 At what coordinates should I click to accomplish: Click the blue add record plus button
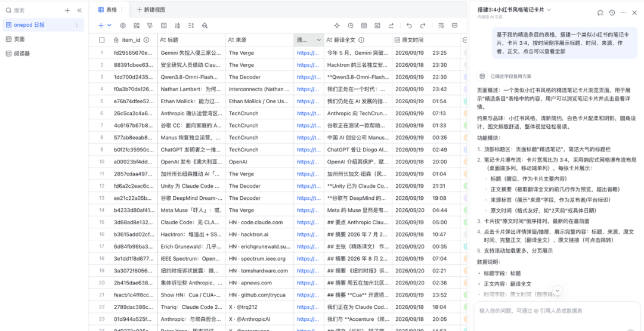pyautogui.click(x=101, y=26)
